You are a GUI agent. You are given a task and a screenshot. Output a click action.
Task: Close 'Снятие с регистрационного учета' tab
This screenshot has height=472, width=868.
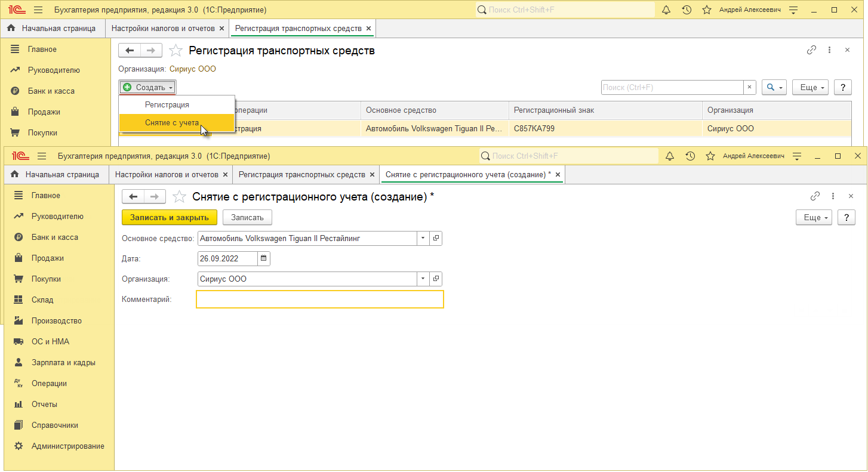(x=558, y=174)
